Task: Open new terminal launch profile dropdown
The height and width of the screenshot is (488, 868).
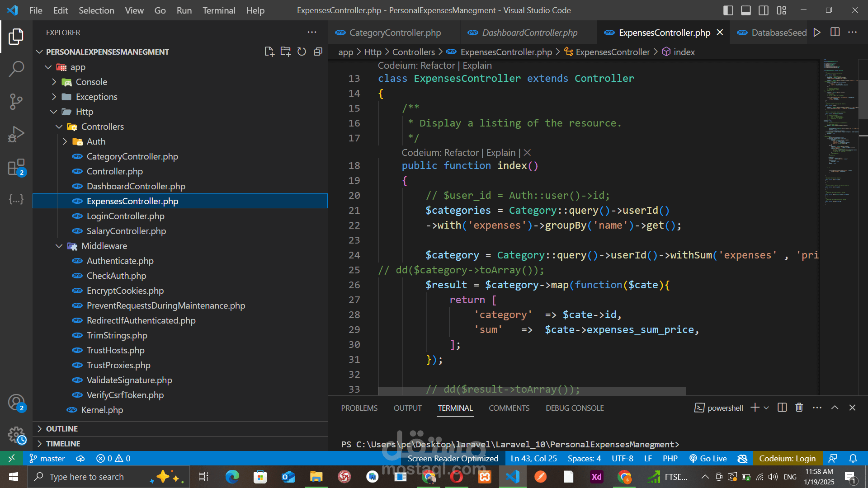Action: [x=766, y=408]
